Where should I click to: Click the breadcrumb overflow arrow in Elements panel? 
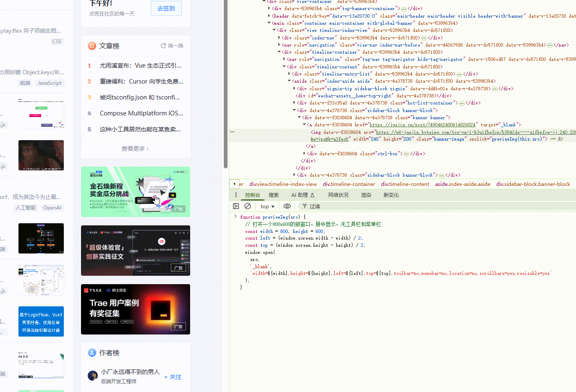(x=234, y=183)
